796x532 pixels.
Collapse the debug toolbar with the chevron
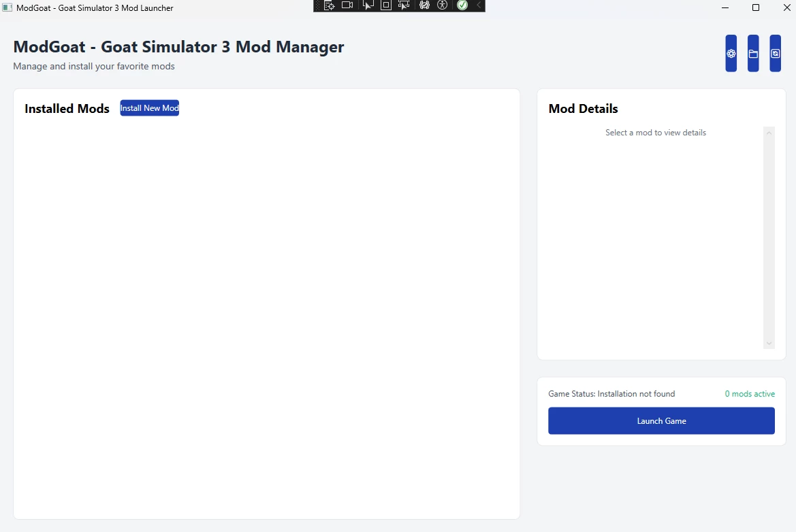(x=479, y=5)
